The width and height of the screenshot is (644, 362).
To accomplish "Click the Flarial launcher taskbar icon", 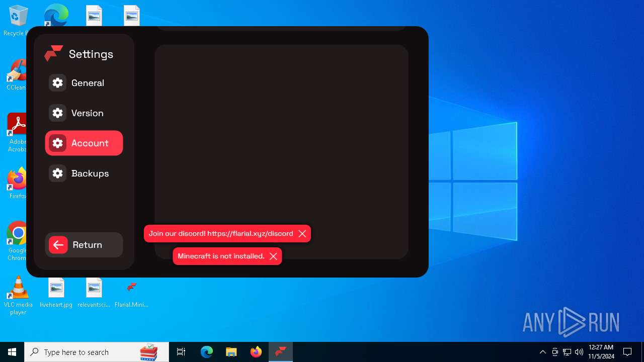I will click(281, 352).
